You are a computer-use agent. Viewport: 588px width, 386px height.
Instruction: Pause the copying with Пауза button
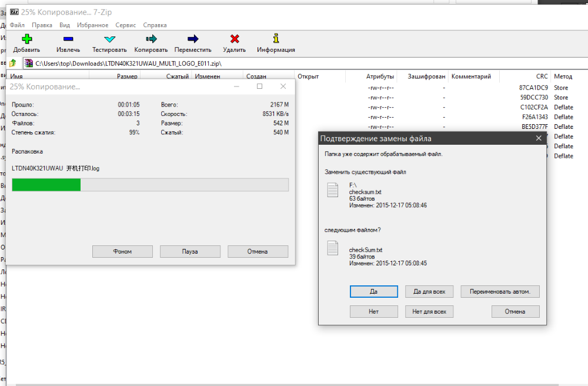[x=190, y=251]
